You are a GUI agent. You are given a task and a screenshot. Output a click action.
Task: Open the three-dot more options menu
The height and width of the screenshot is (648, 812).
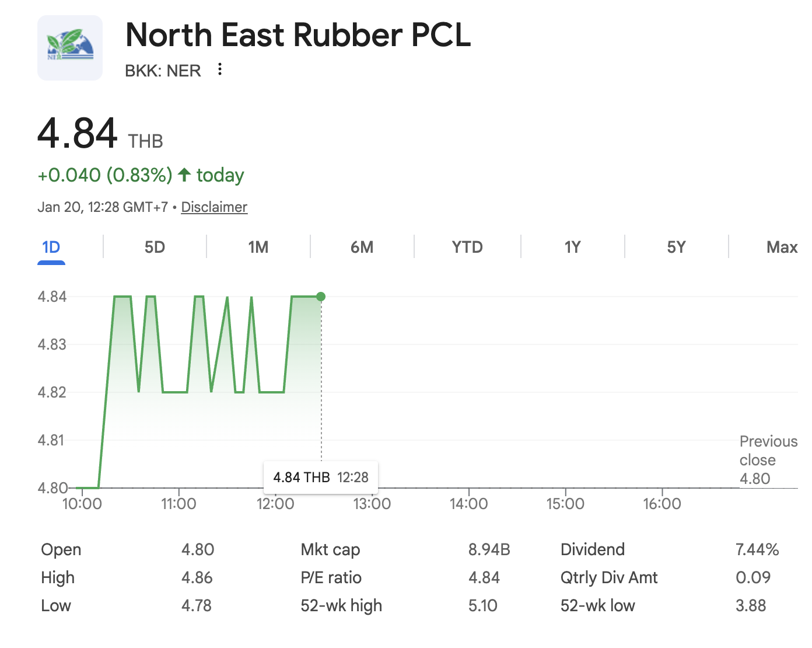pyautogui.click(x=220, y=69)
